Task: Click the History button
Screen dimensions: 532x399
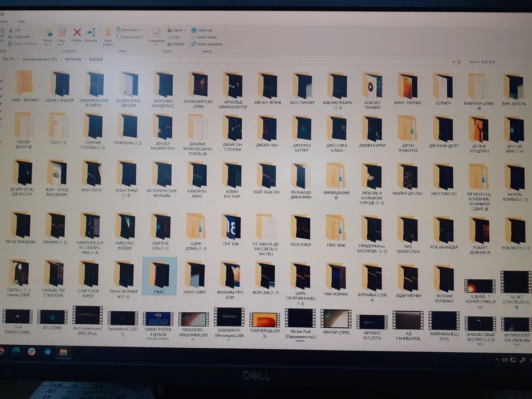Action: click(176, 44)
